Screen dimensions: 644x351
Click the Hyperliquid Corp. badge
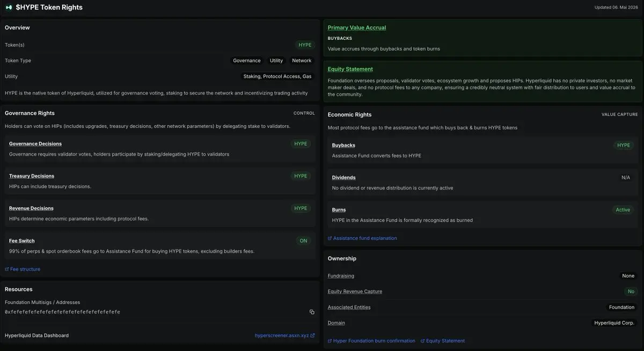pos(614,323)
